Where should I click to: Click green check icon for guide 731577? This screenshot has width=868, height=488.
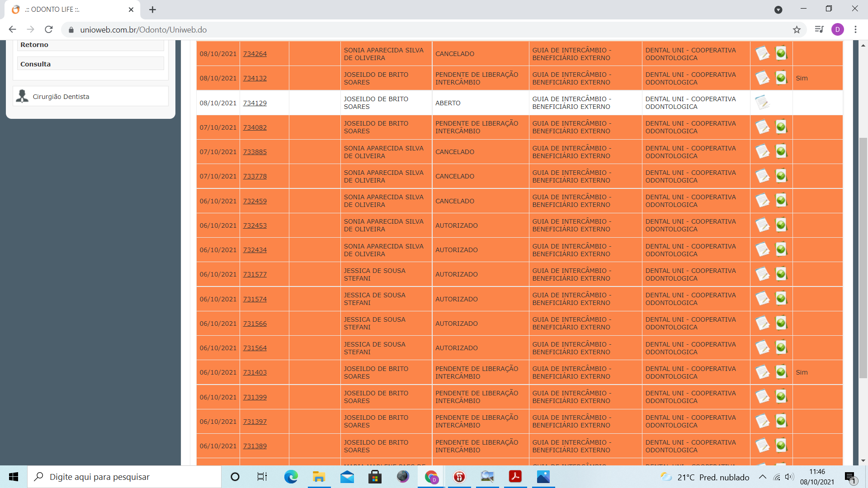coord(781,274)
